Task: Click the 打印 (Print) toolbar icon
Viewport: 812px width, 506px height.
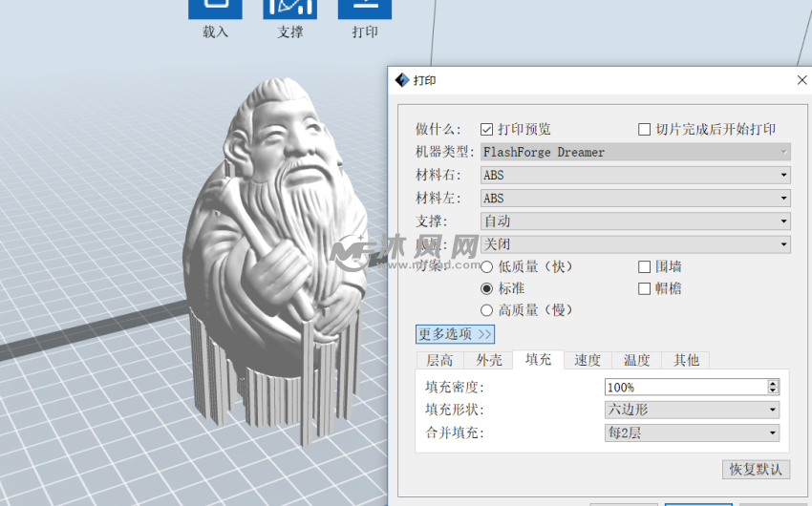Action: [364, 10]
